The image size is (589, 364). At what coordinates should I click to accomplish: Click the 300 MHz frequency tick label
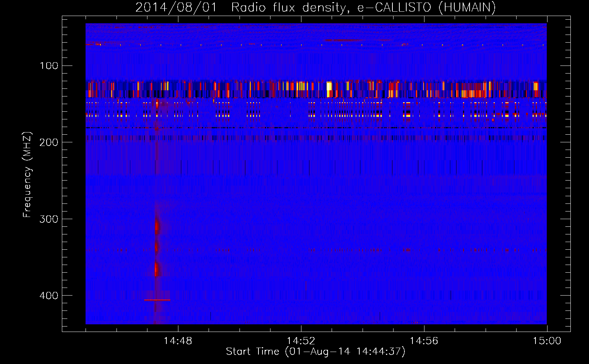[x=49, y=219]
